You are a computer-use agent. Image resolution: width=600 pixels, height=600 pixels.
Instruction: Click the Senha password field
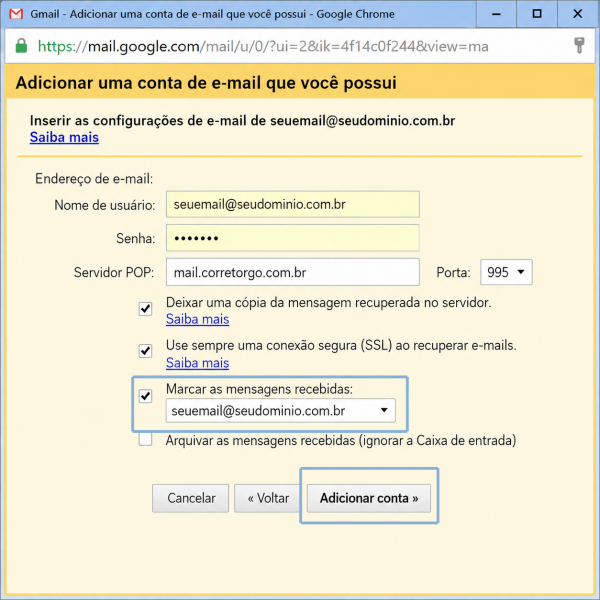[293, 238]
